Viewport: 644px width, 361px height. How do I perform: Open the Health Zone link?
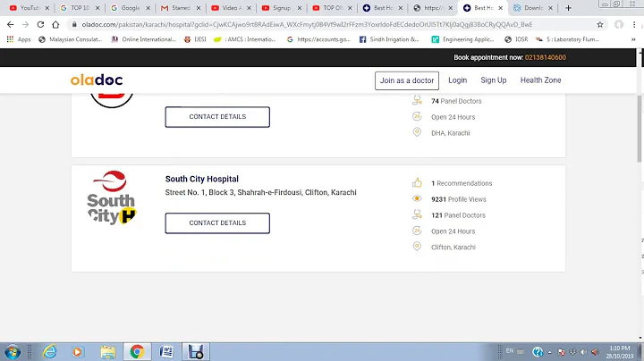540,80
